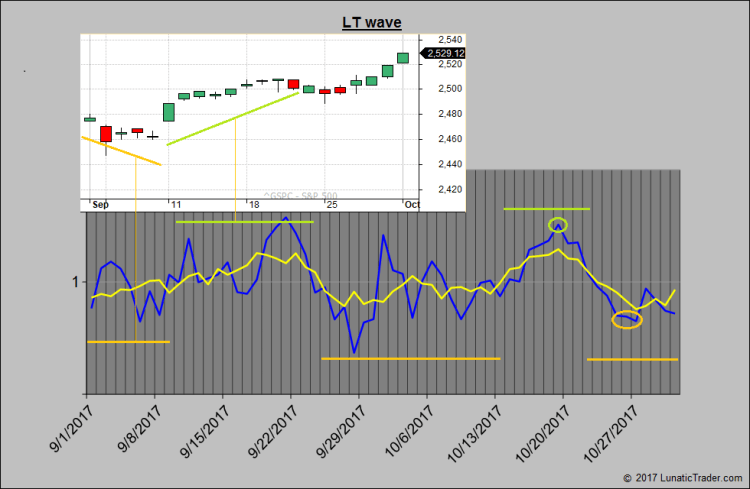Click the 1 value on the left axis
750x489 pixels.
(x=73, y=282)
